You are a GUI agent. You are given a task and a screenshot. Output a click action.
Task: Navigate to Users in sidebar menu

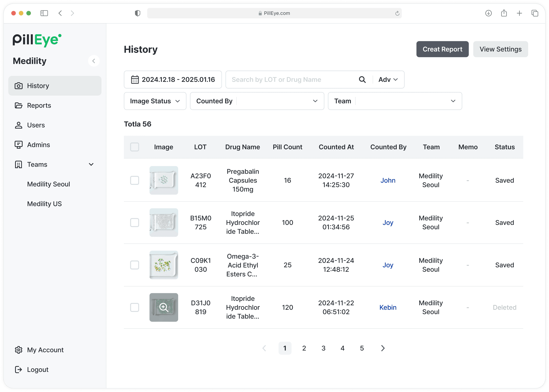[36, 125]
